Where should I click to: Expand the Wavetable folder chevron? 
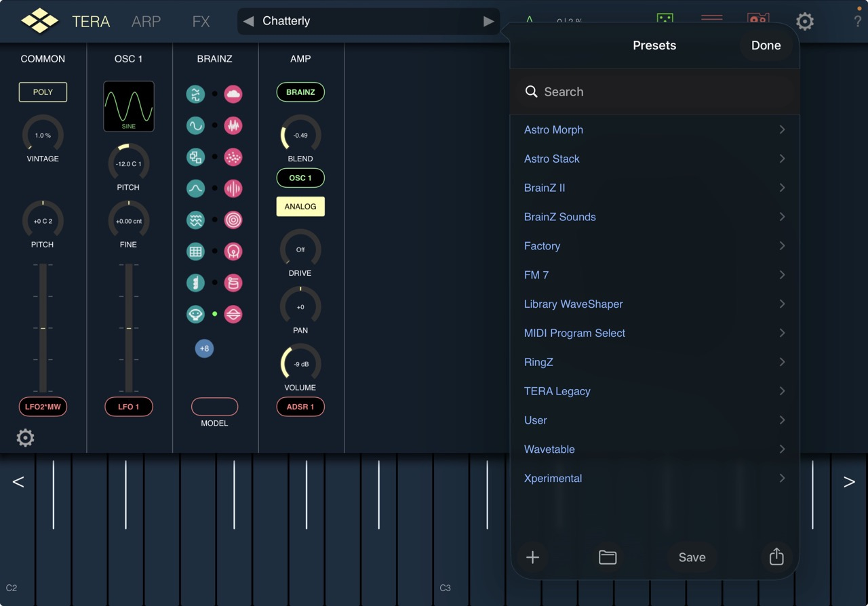(782, 449)
